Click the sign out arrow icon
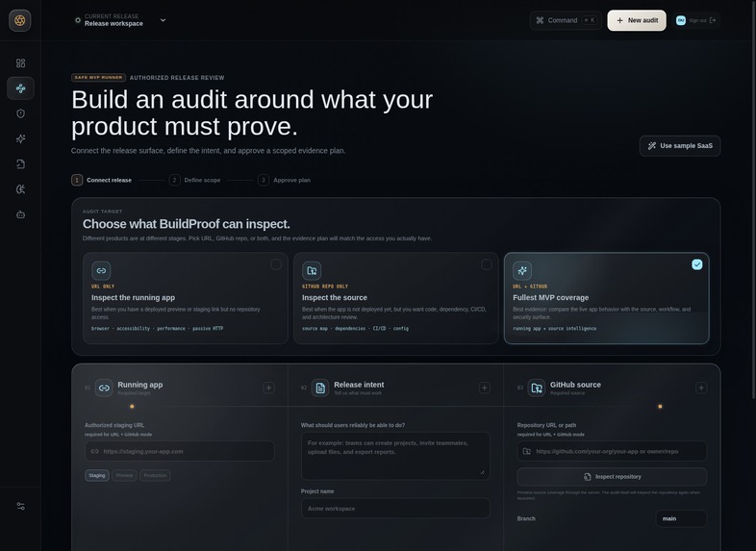This screenshot has height=551, width=756. pyautogui.click(x=713, y=20)
